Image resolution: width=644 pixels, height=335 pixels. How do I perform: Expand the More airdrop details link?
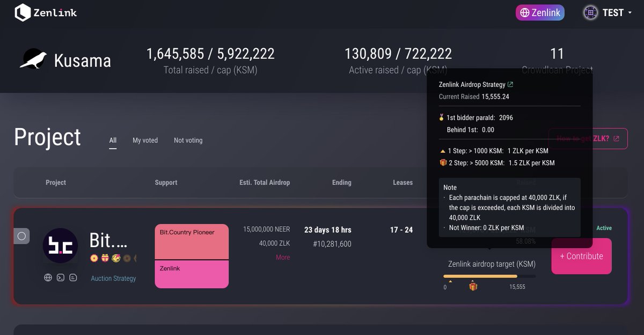(x=283, y=257)
